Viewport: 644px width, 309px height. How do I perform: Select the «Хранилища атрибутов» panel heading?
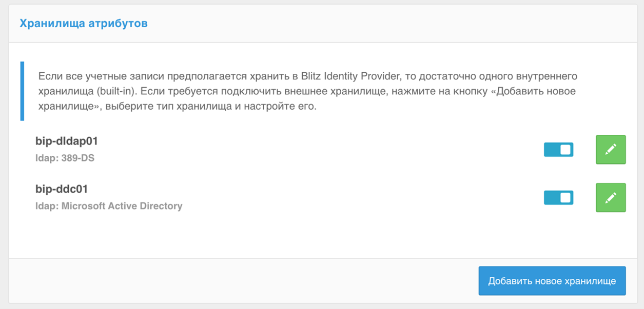tap(84, 24)
